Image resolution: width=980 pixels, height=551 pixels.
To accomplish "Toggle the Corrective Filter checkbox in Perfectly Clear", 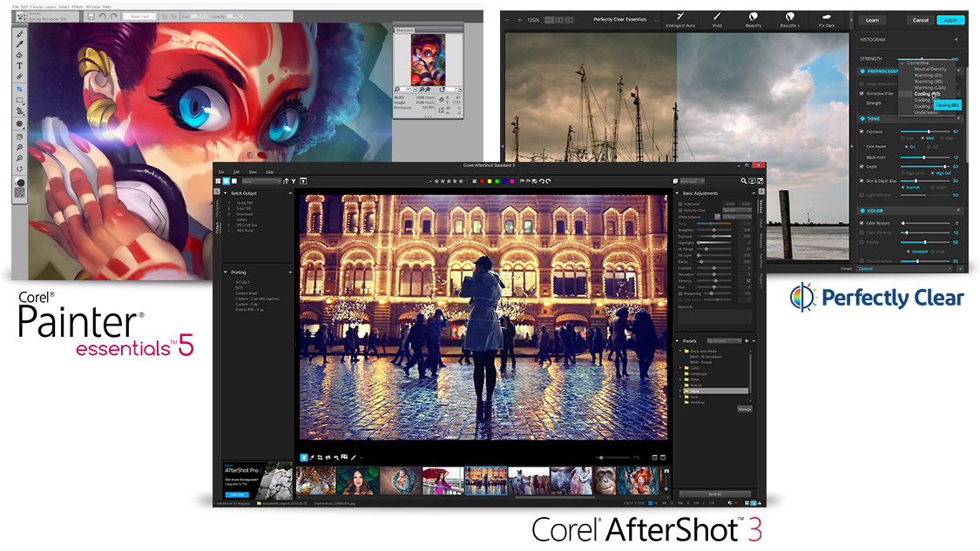I will (862, 93).
